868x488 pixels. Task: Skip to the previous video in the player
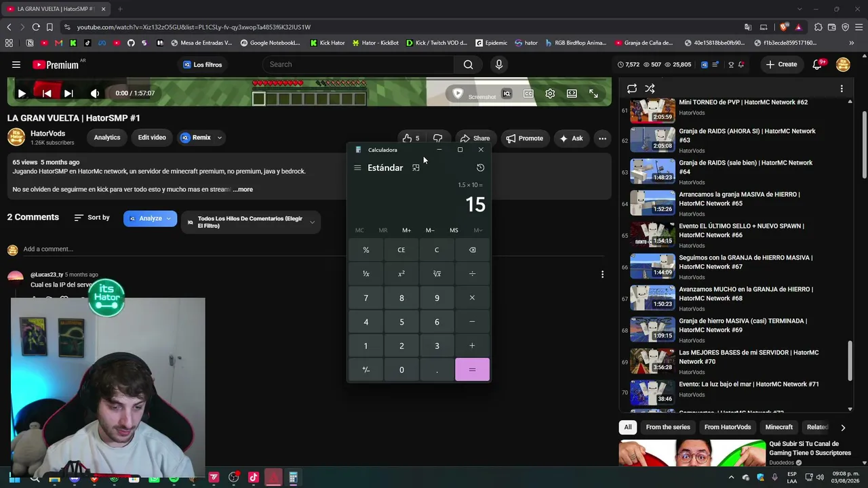[x=47, y=94]
